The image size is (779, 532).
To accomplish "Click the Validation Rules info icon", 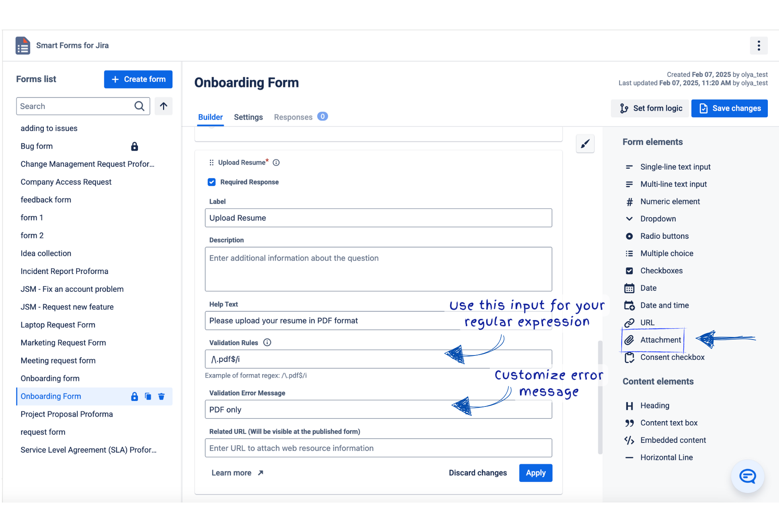I will click(x=267, y=343).
